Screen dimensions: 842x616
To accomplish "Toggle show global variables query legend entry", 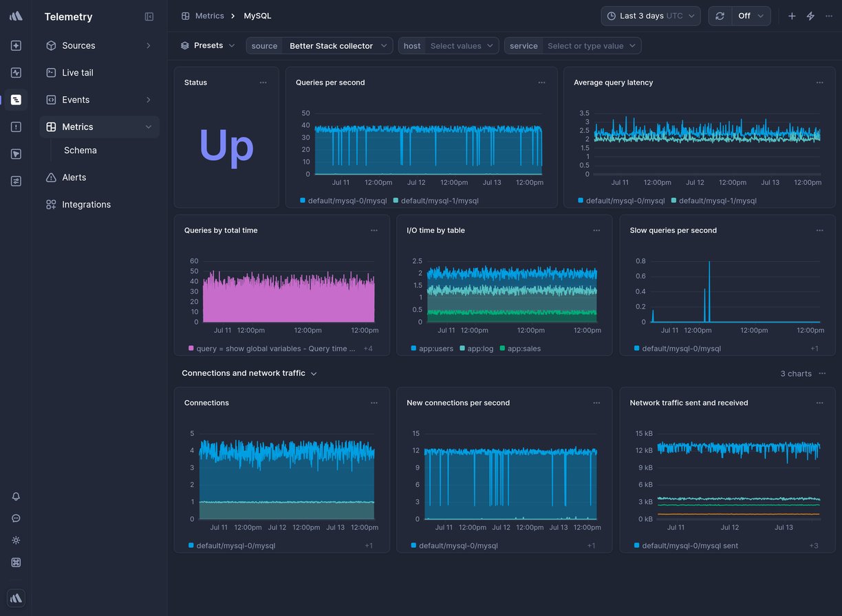I will [x=272, y=349].
